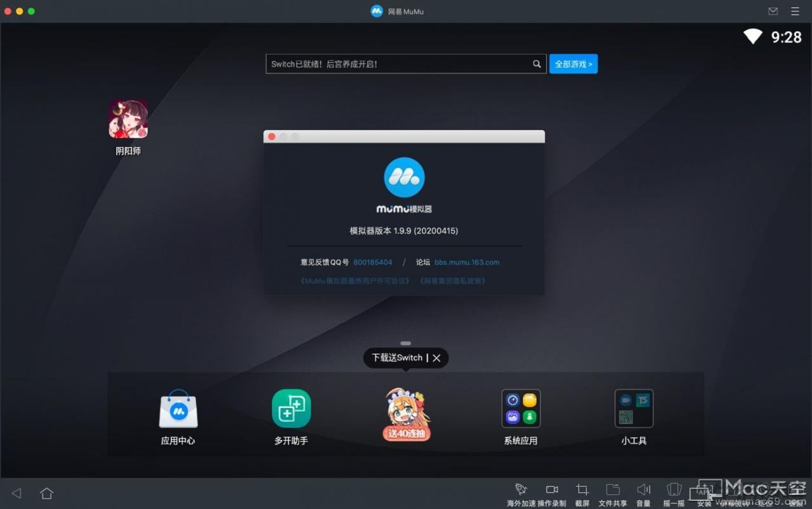Screen dimensions: 812x509
Task: Open 文件共享 shared folder
Action: tap(613, 489)
